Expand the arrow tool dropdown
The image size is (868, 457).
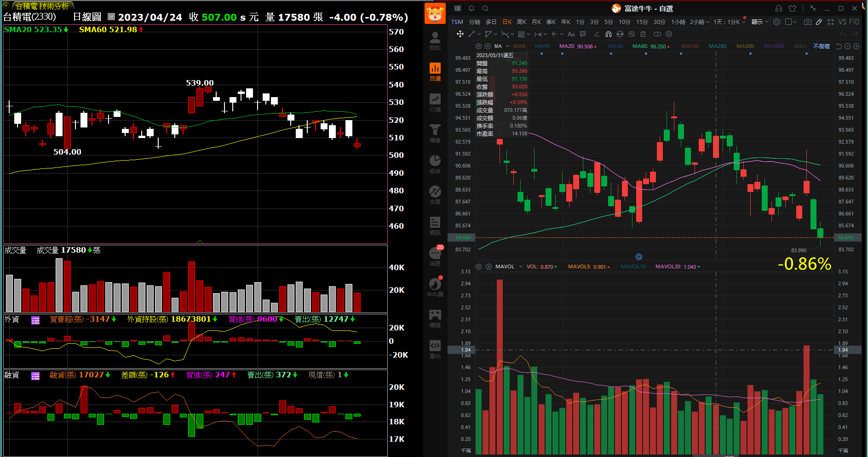point(562,34)
